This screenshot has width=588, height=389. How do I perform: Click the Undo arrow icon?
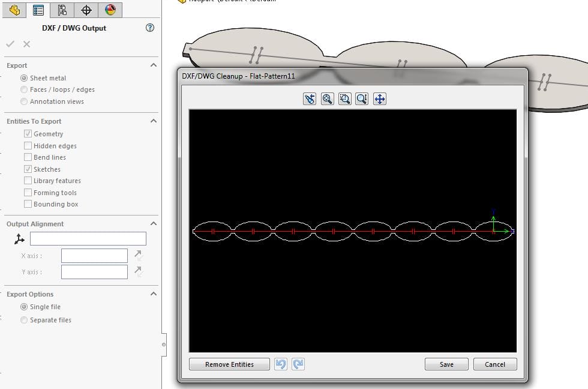coord(280,364)
